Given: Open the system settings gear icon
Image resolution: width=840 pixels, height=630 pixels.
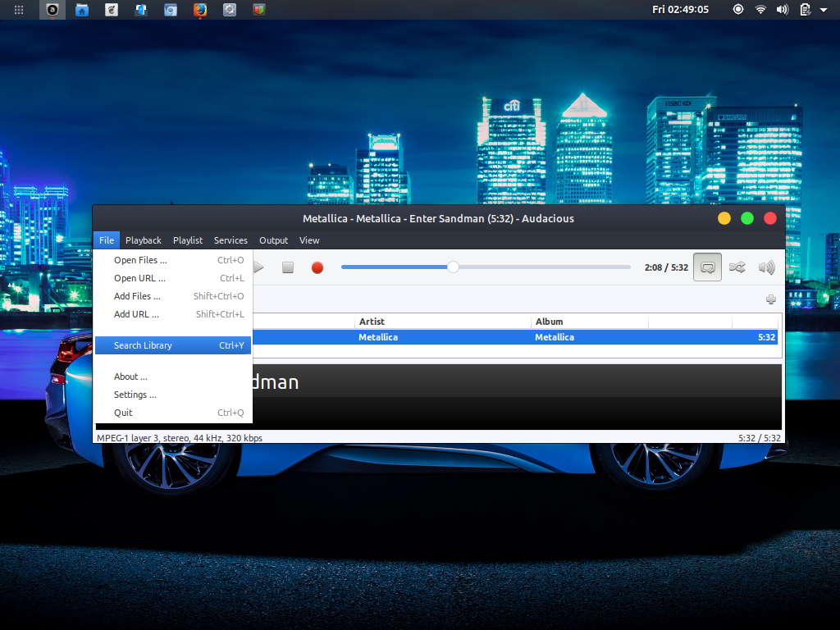Looking at the screenshot, I should [x=230, y=10].
